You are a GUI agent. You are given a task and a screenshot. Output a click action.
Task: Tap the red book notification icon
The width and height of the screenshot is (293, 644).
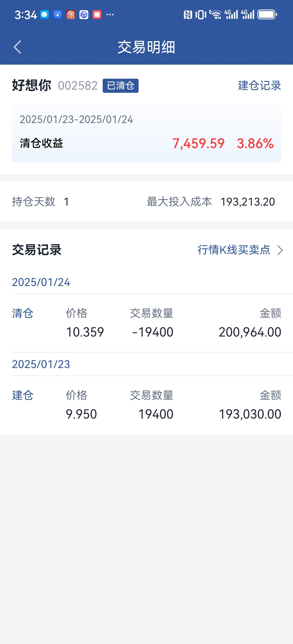tap(97, 15)
